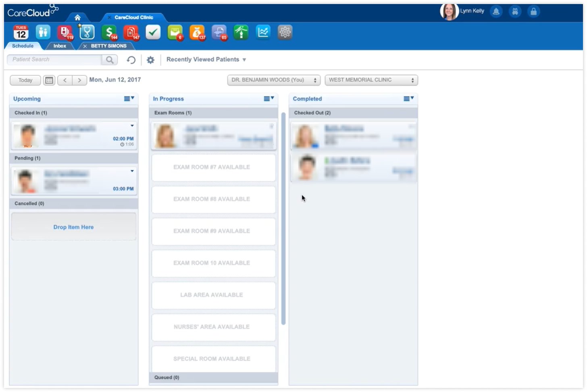Select the green checkmark tasks icon
The width and height of the screenshot is (587, 392).
(153, 32)
